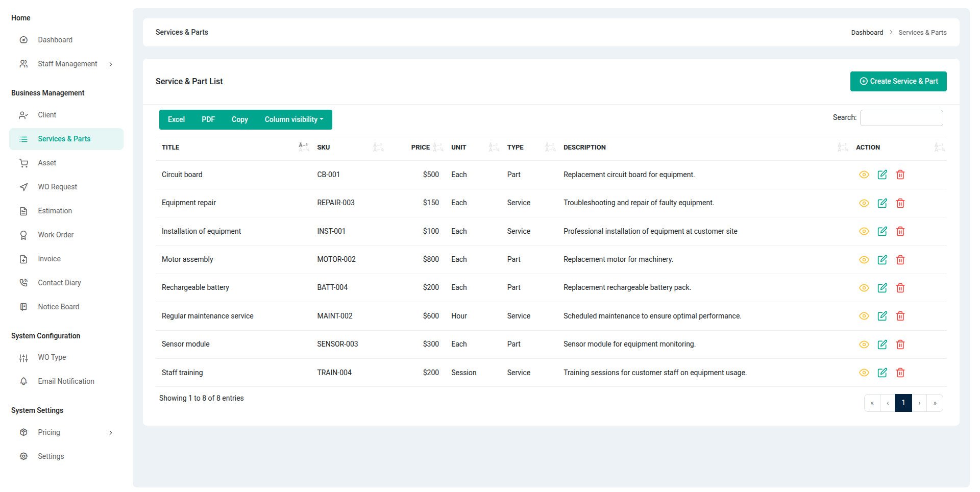The height and width of the screenshot is (492, 980).
Task: Go to previous pagination page
Action: [888, 403]
